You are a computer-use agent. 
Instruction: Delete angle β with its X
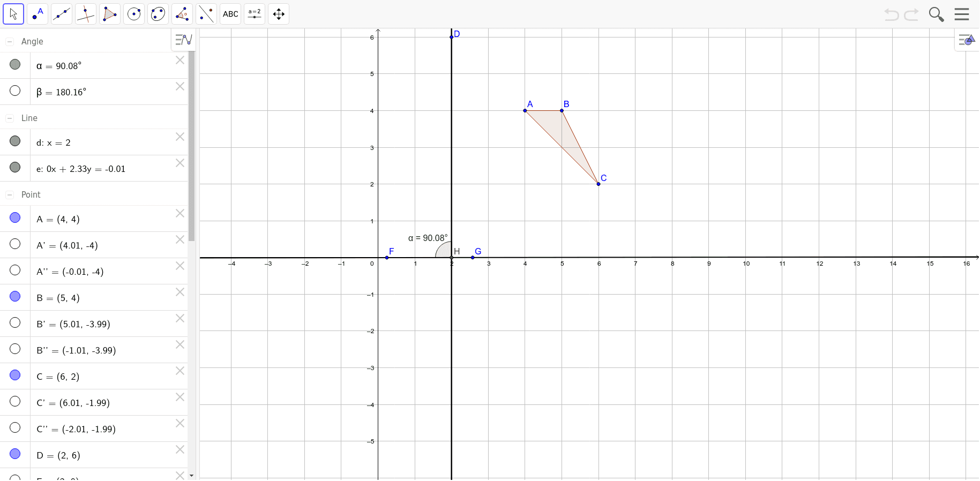coord(180,87)
